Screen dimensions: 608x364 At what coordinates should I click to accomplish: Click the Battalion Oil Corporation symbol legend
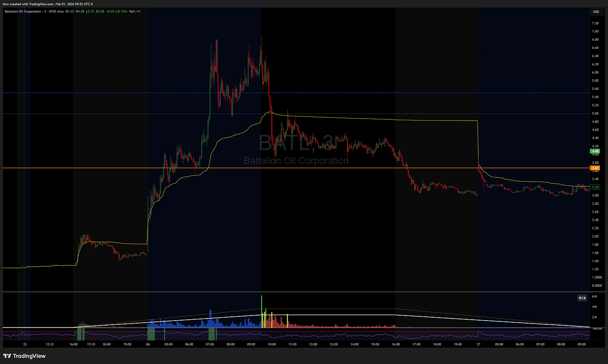point(34,12)
